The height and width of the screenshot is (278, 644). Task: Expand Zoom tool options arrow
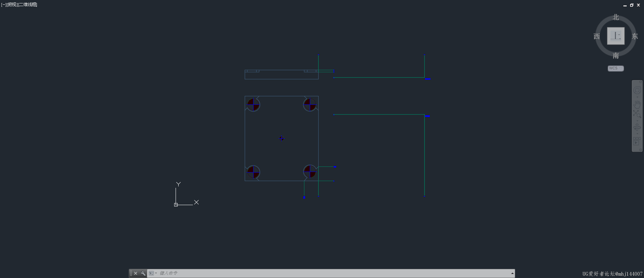tap(637, 120)
